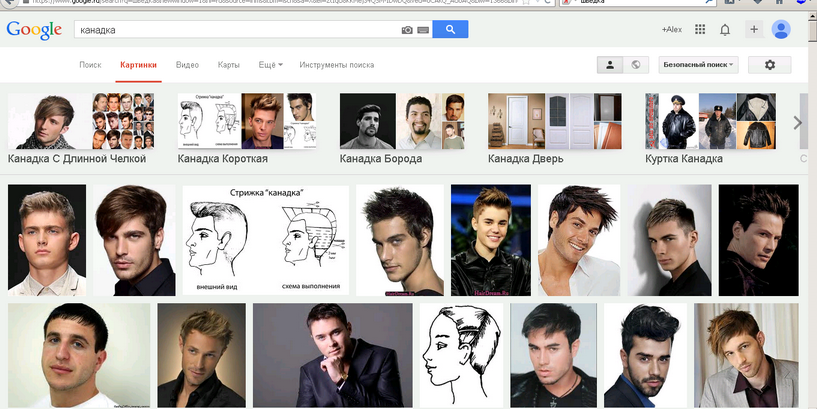Open the on-screen keyboard icon

(423, 30)
